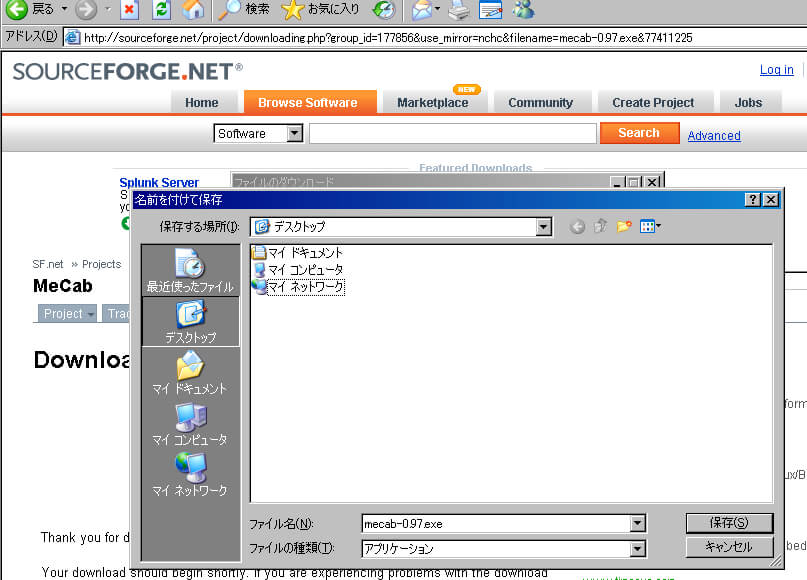
Task: Click the Stop loading icon
Action: tap(129, 10)
